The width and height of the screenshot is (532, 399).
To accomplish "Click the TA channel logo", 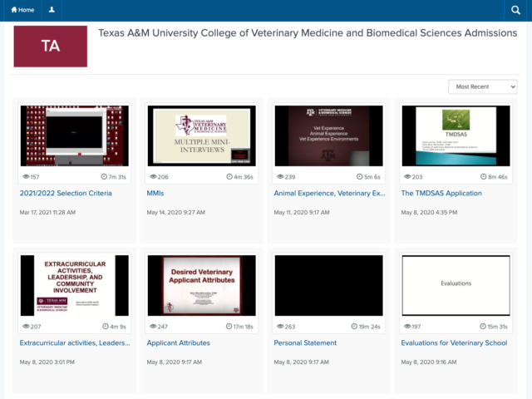I will (50, 47).
